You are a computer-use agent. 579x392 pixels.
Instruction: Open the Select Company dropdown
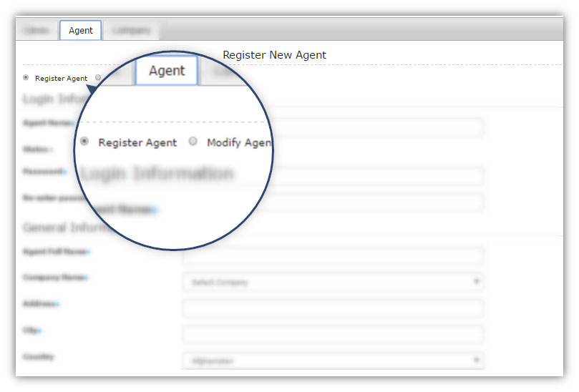(333, 282)
